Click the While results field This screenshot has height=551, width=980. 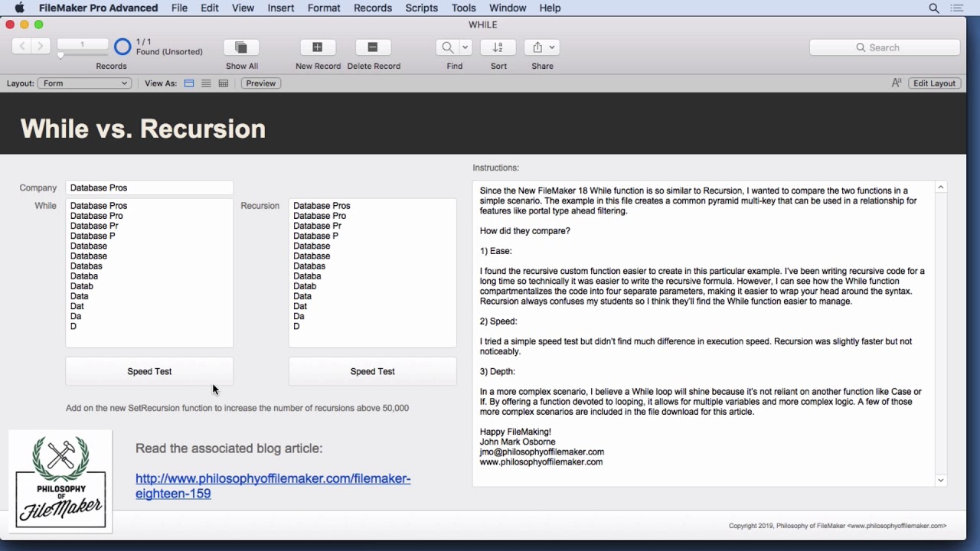pyautogui.click(x=149, y=273)
